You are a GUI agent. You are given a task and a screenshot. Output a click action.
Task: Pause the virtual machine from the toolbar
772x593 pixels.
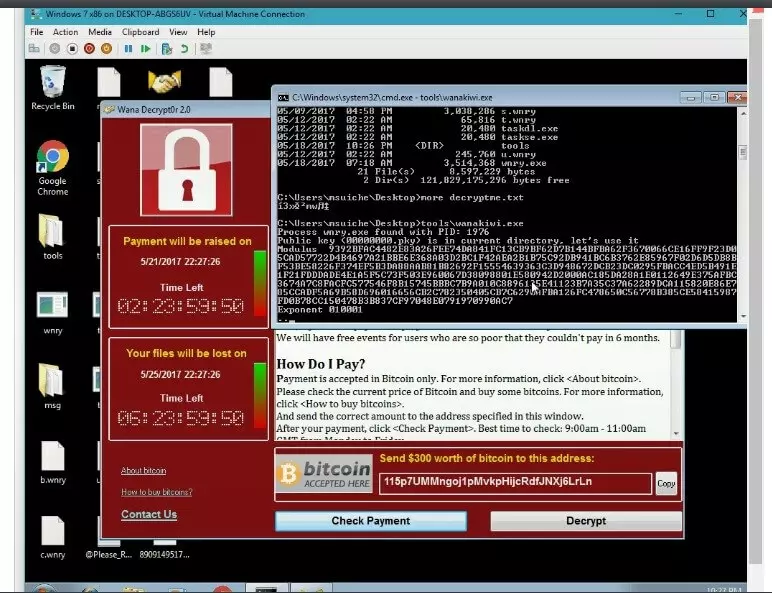pos(128,48)
